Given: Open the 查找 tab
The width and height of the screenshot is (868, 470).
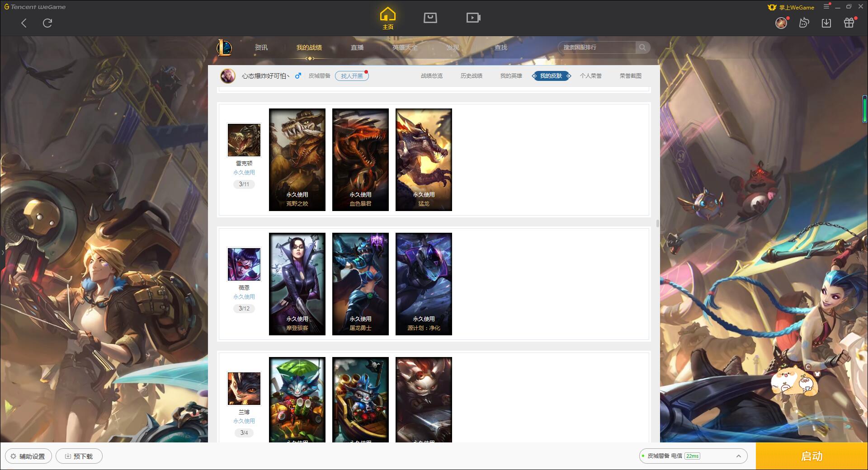Looking at the screenshot, I should point(501,47).
